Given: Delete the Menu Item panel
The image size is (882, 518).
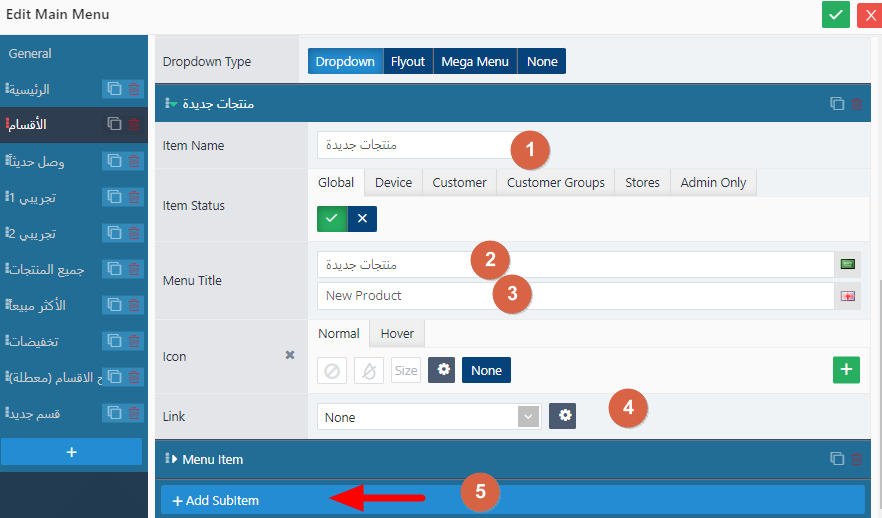Looking at the screenshot, I should 857,459.
